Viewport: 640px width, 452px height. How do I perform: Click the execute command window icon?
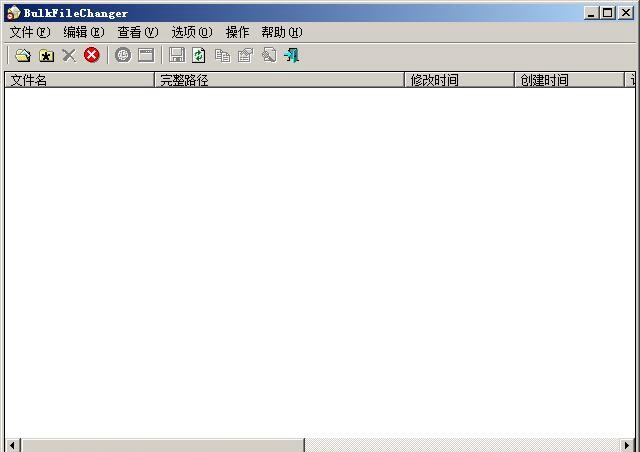146,55
